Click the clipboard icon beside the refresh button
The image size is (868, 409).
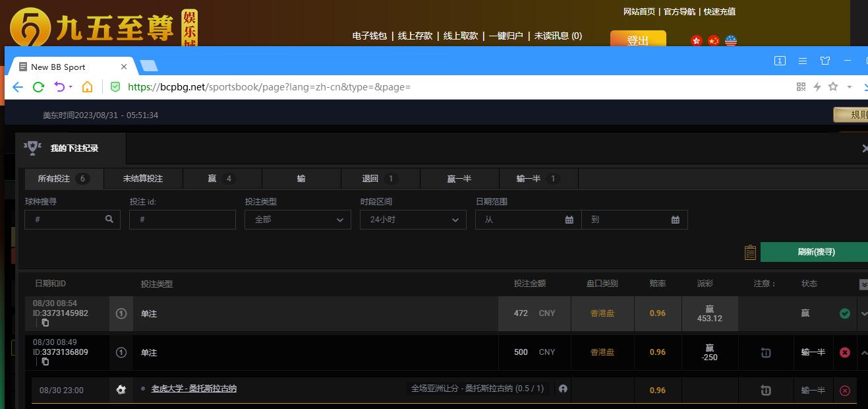pos(750,252)
